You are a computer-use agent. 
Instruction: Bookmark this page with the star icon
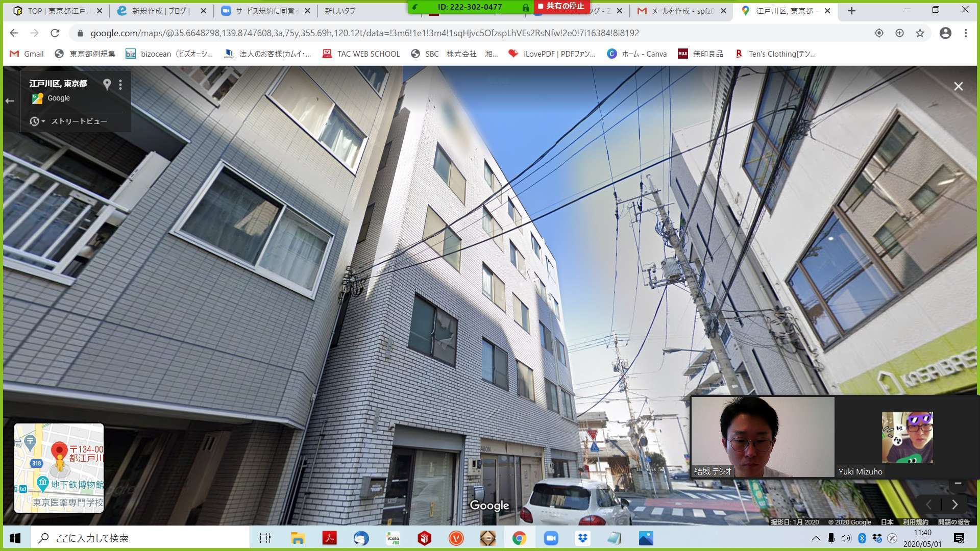click(920, 33)
